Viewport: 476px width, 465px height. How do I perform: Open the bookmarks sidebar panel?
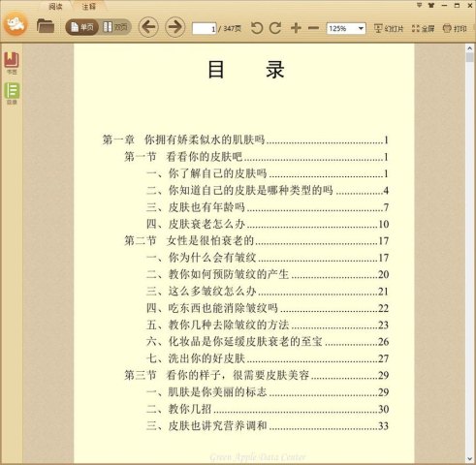coord(12,63)
